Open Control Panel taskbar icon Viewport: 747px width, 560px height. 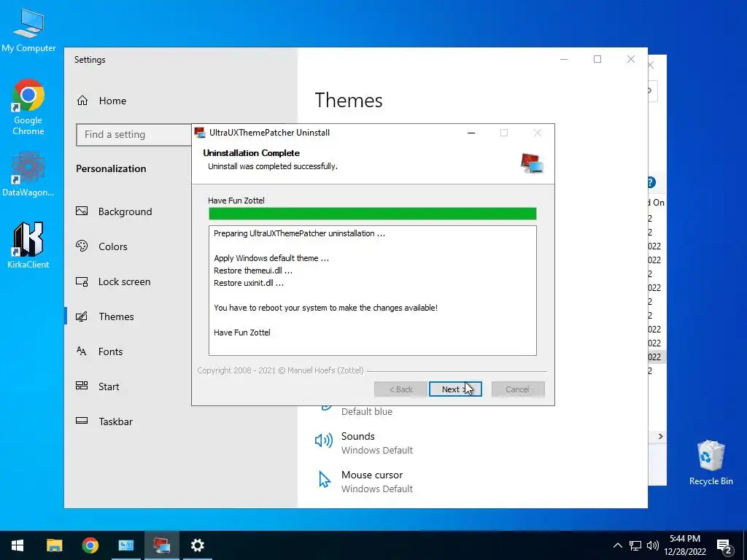click(x=125, y=545)
